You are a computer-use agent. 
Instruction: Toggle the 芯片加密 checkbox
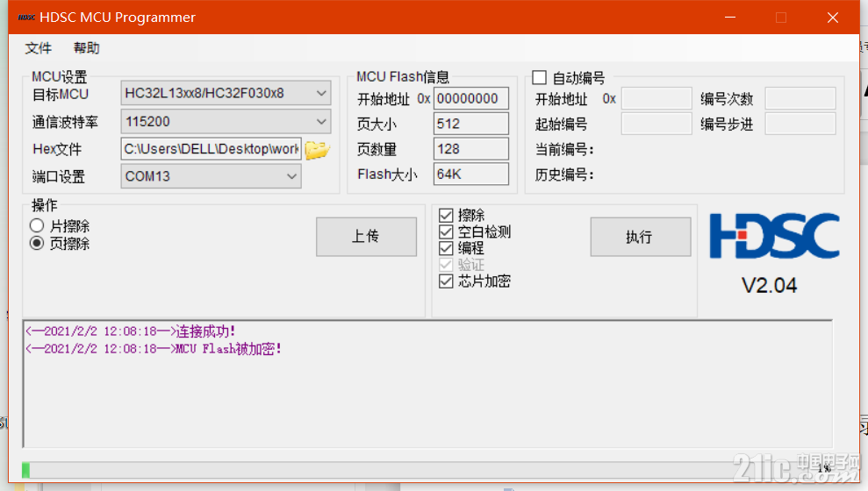446,281
